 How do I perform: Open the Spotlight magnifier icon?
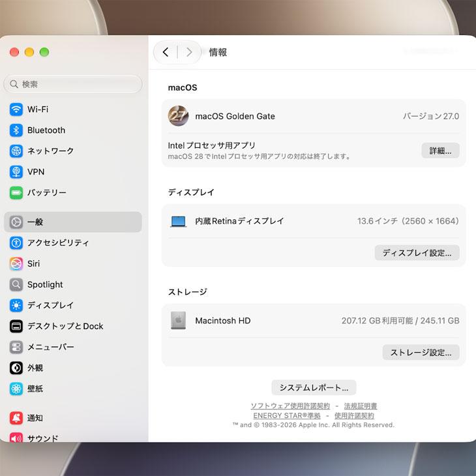click(x=16, y=284)
